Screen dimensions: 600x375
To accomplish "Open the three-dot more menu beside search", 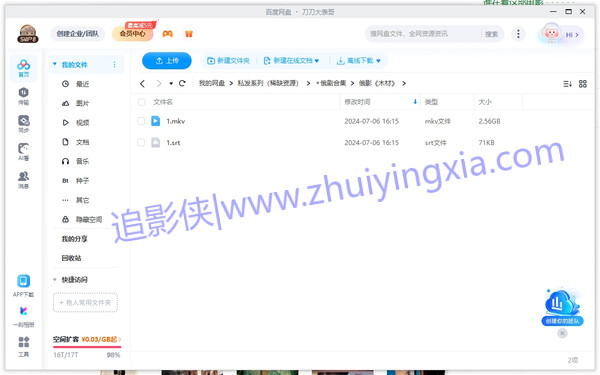I will click(x=518, y=34).
